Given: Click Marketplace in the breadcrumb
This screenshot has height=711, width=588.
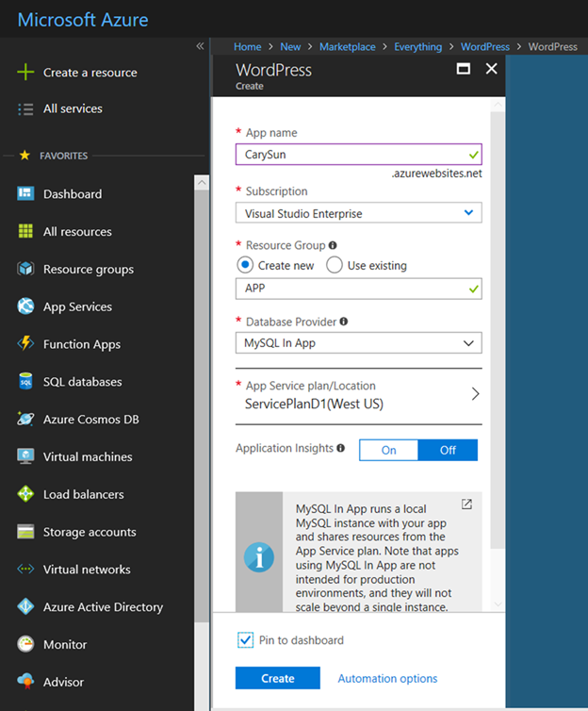Looking at the screenshot, I should (348, 47).
